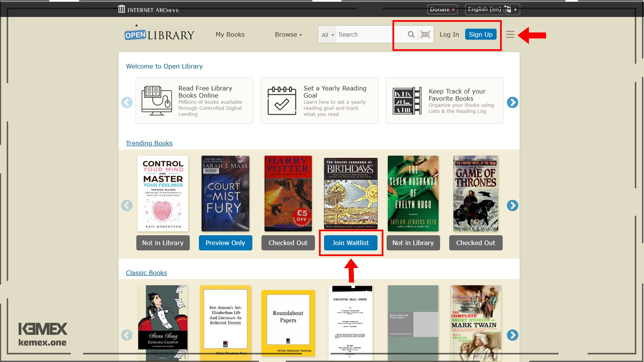Click Log In
The height and width of the screenshot is (362, 644).
(449, 35)
